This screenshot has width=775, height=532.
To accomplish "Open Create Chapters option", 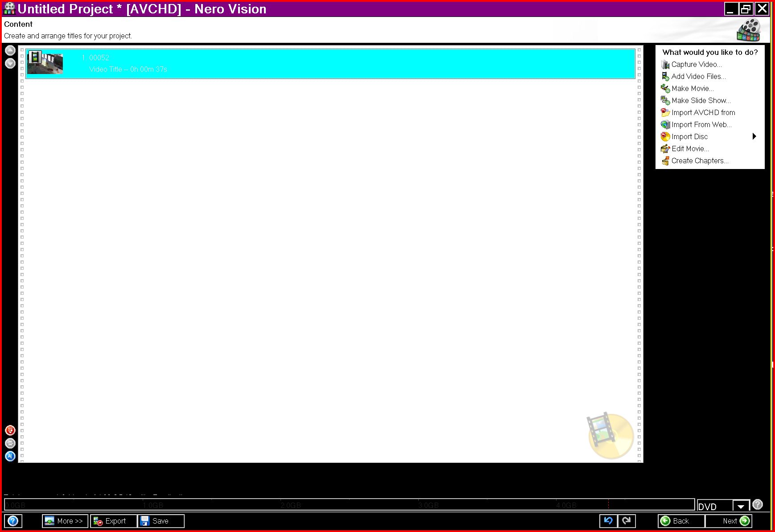I will (700, 161).
